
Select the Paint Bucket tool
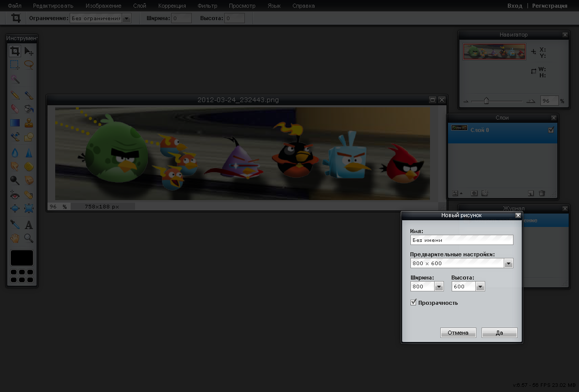(29, 109)
